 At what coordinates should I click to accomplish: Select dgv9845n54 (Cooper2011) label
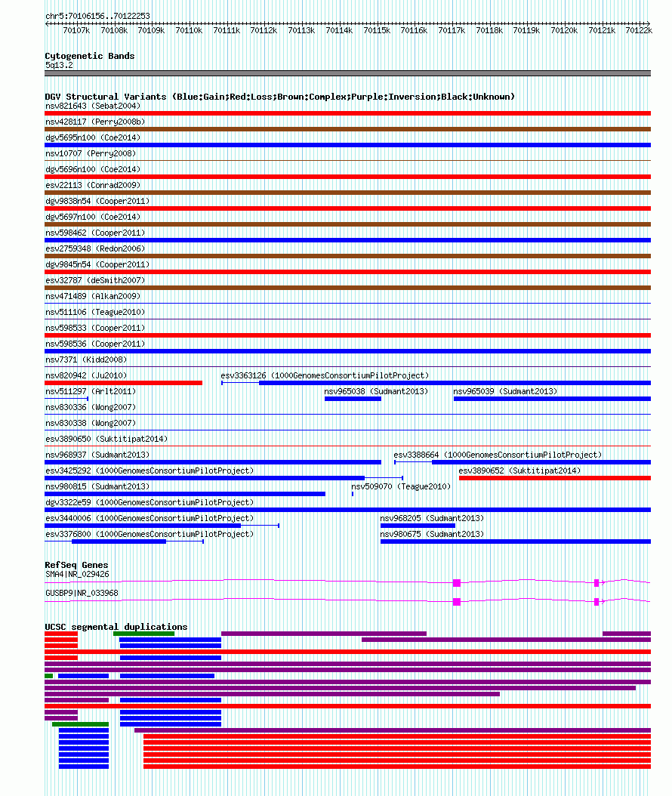(97, 264)
